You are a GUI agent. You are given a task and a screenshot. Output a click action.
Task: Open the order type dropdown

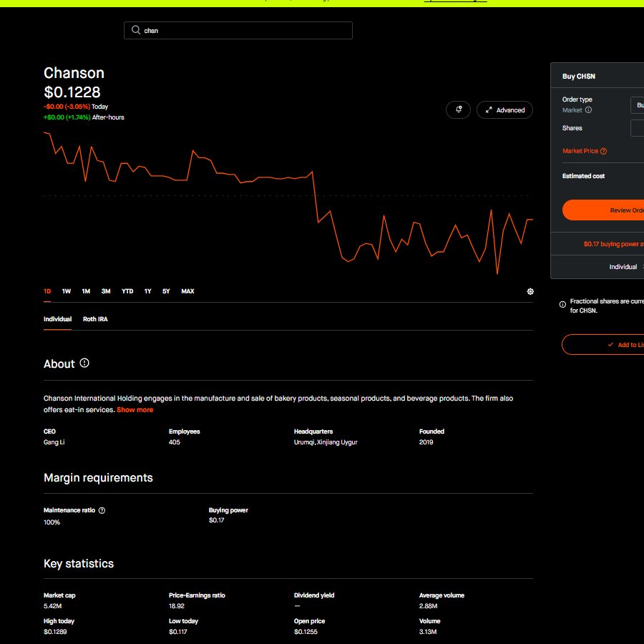pos(637,105)
